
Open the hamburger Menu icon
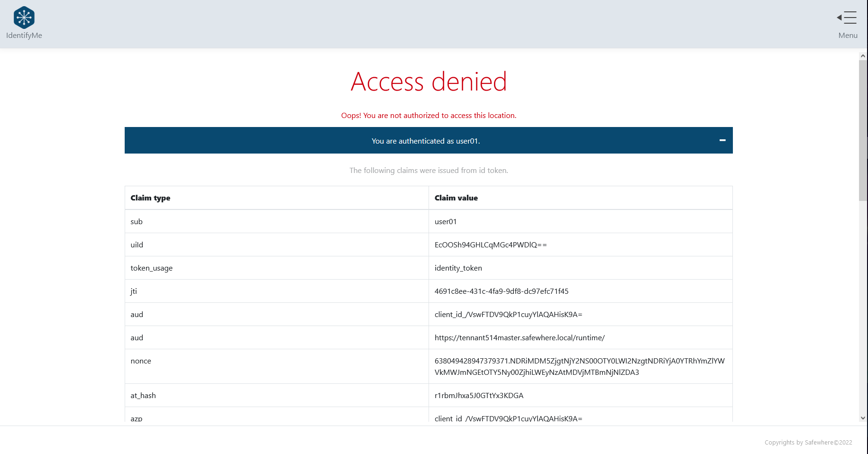point(847,18)
